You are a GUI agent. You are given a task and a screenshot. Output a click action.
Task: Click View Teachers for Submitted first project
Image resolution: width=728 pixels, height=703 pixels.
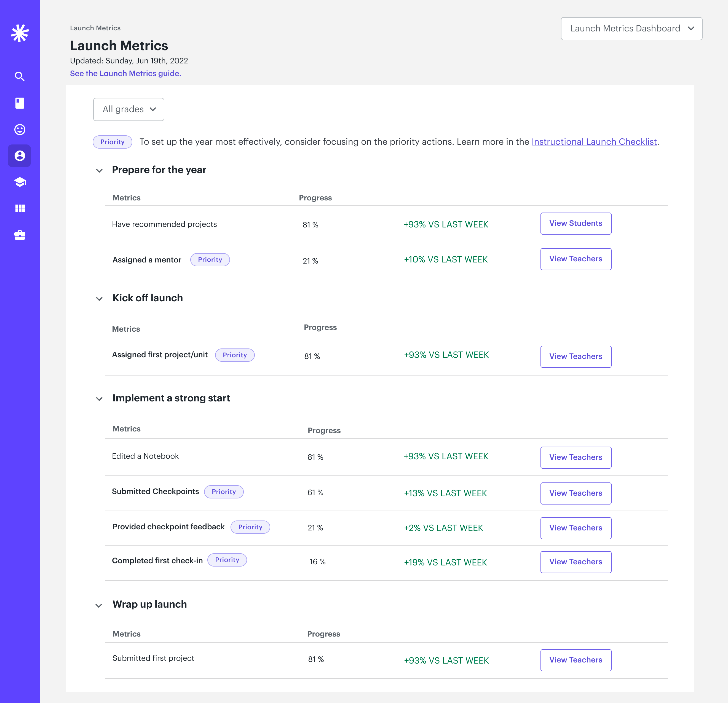(575, 660)
